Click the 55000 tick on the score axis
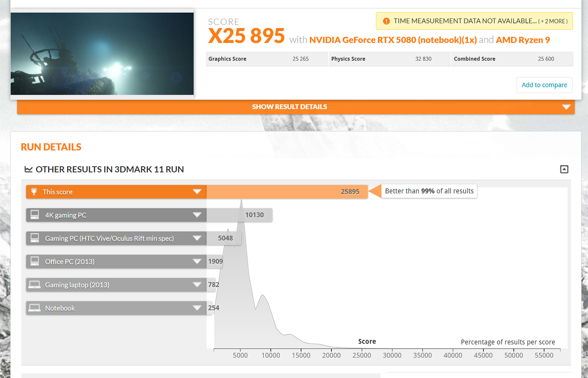 point(544,355)
